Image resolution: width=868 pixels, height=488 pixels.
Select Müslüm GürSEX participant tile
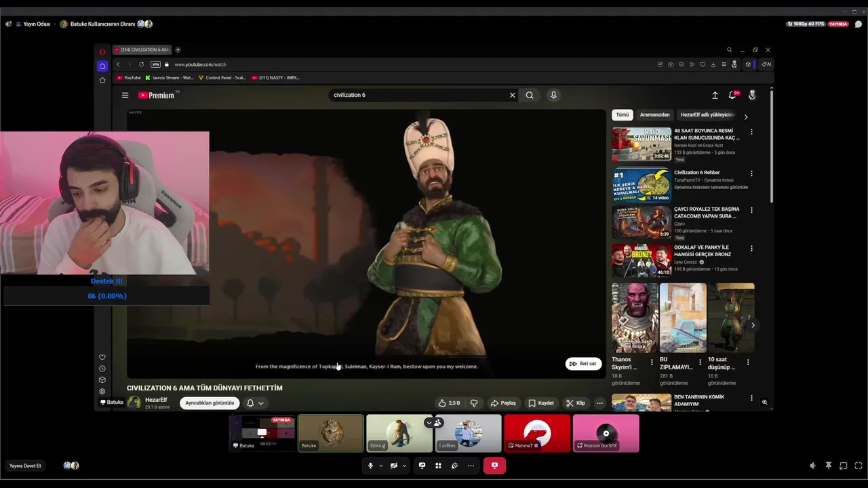(x=606, y=433)
